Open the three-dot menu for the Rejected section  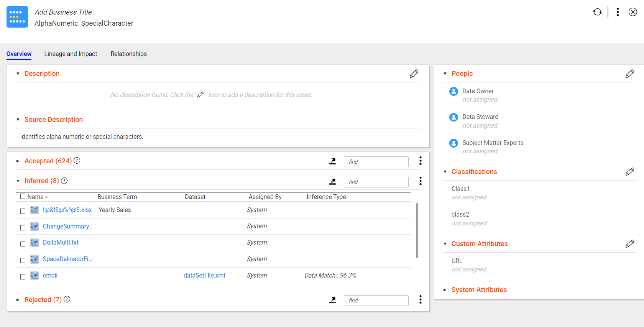pos(421,299)
